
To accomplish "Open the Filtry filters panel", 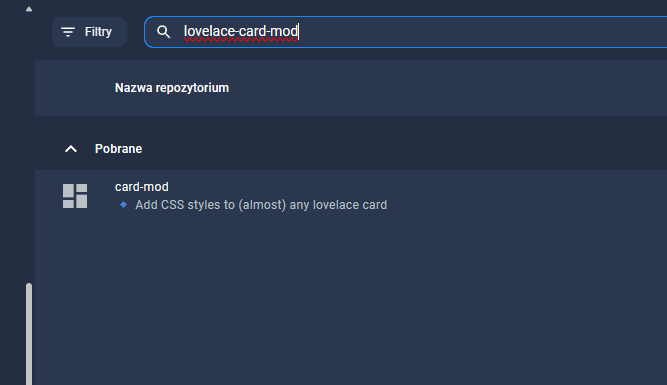I will (x=89, y=32).
